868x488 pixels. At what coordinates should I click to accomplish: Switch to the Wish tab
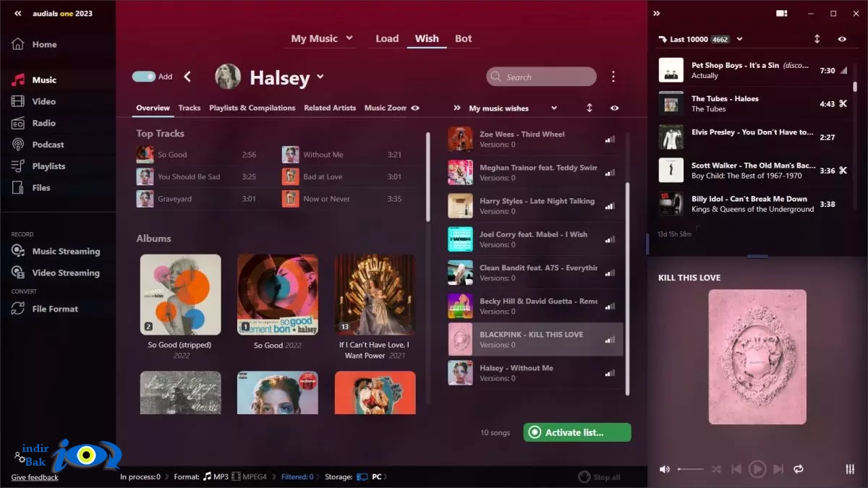(x=427, y=38)
